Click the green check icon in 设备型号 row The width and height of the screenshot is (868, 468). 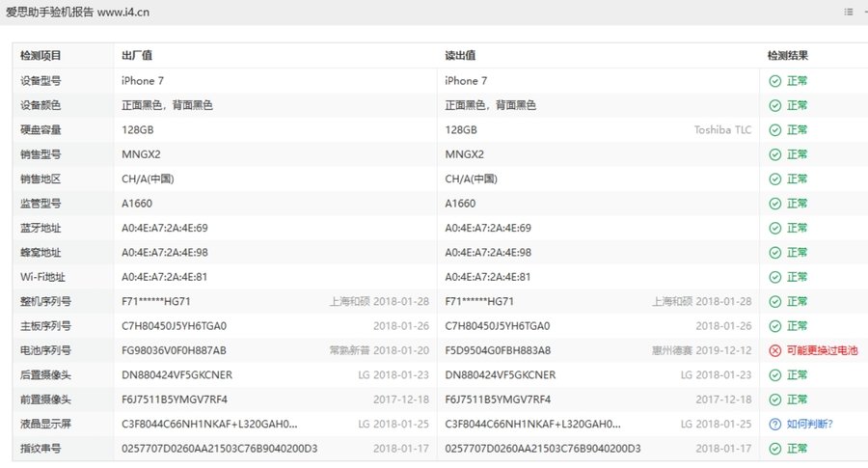pyautogui.click(x=775, y=81)
